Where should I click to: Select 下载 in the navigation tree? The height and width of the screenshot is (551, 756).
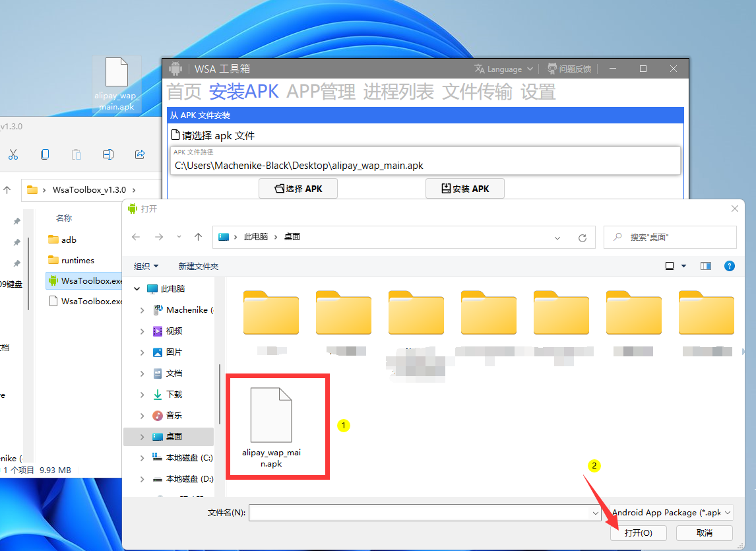(x=174, y=394)
